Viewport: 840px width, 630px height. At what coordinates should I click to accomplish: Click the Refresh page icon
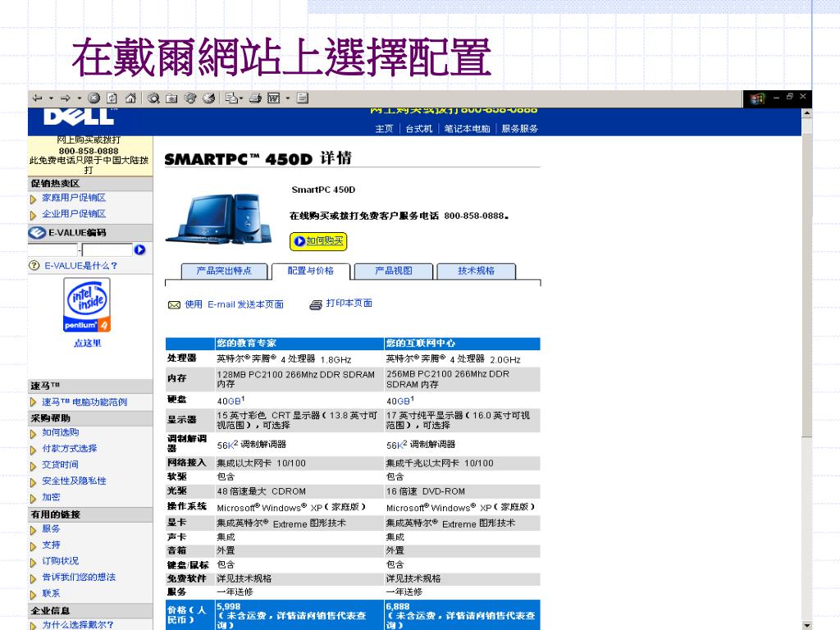[x=112, y=98]
